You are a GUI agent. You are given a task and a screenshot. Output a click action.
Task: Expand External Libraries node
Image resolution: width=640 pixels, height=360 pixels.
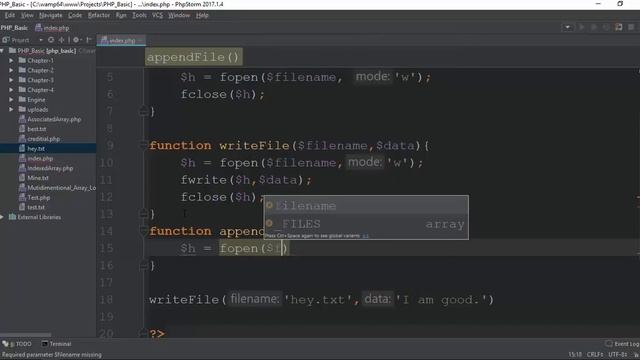point(2,217)
